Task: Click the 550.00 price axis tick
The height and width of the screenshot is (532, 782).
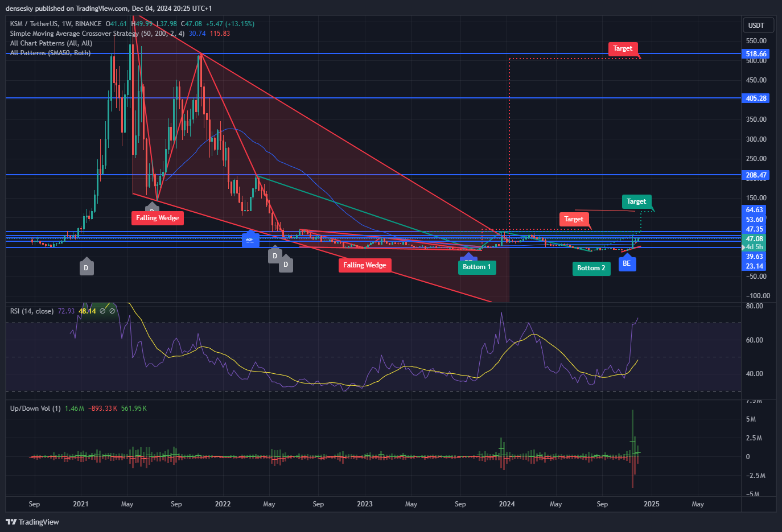Action: tap(756, 41)
